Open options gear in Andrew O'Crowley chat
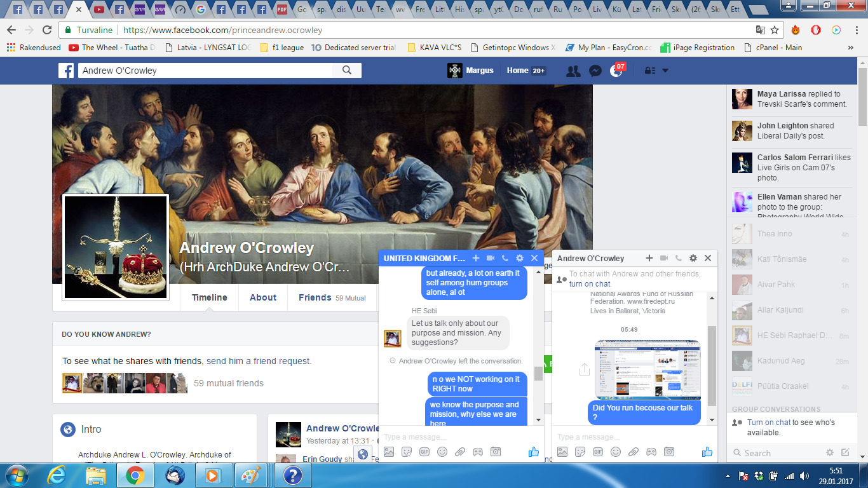 click(x=693, y=258)
